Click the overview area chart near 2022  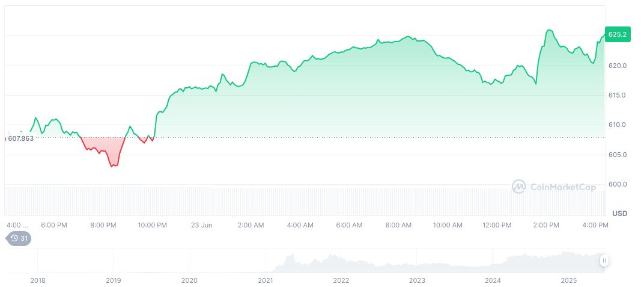341,264
